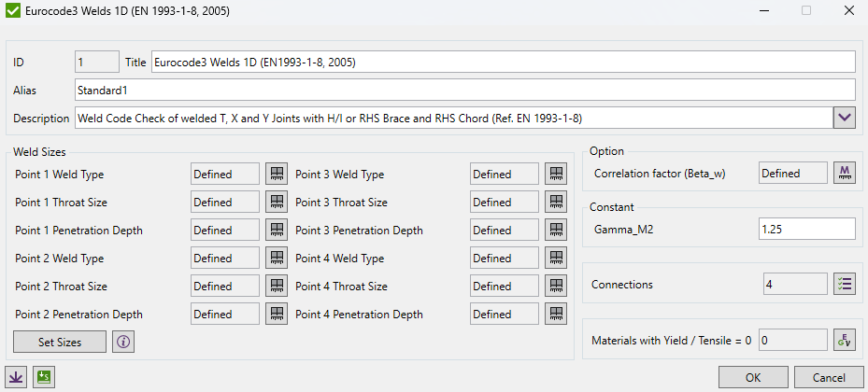Click the import down-arrow icon at bottom left

coord(16,377)
